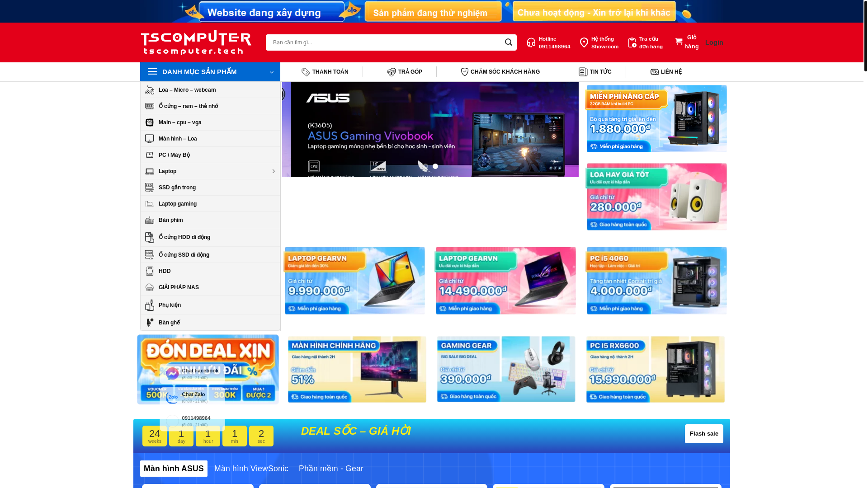Click the hotline headset icon

coord(531,43)
